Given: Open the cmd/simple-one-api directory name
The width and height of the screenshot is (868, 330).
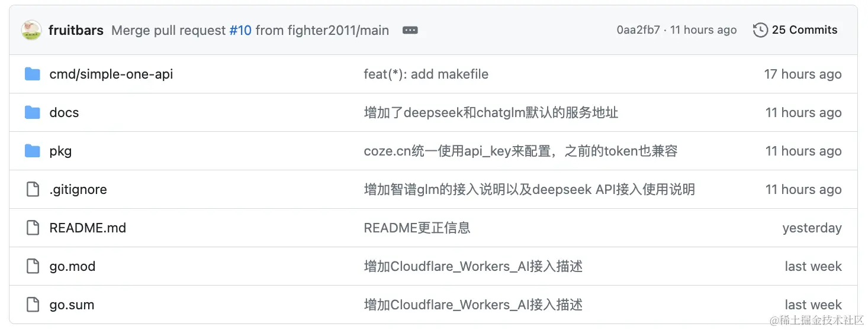Looking at the screenshot, I should pos(111,74).
